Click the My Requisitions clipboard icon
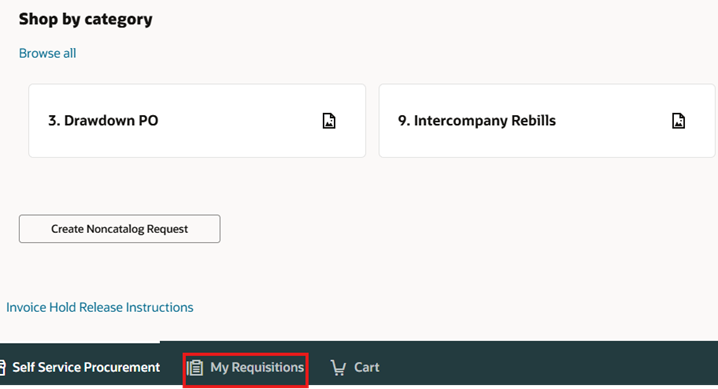This screenshot has height=389, width=718. coord(195,367)
